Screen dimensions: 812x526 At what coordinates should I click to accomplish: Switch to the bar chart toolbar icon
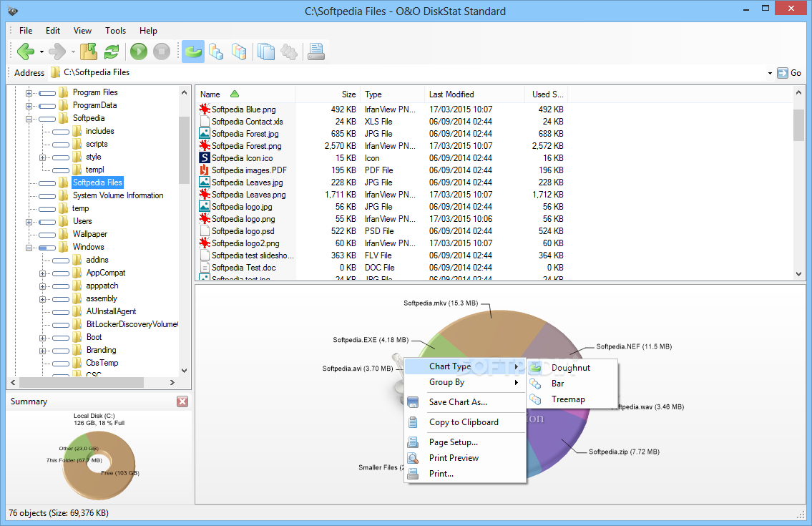click(216, 52)
